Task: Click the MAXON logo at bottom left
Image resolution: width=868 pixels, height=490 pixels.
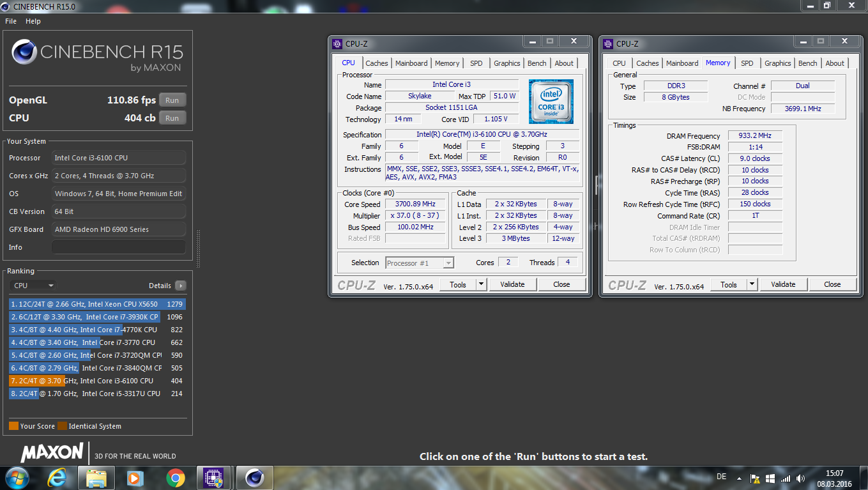Action: click(x=52, y=453)
